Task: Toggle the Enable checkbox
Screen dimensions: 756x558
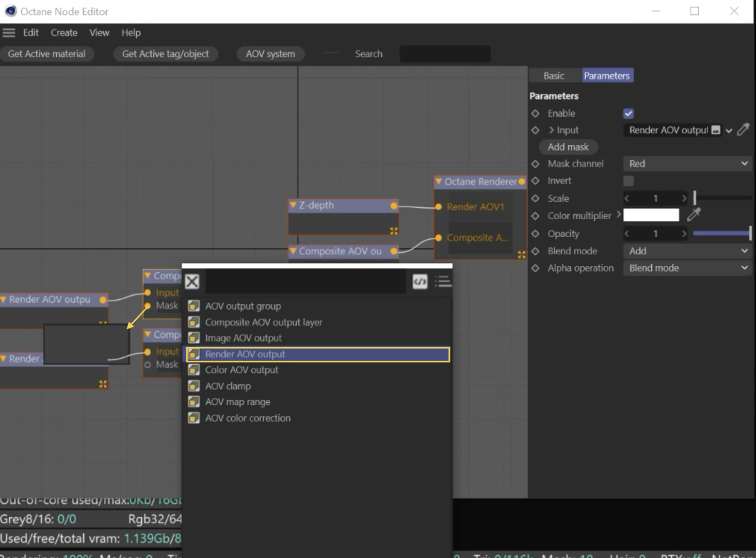Action: pyautogui.click(x=628, y=113)
